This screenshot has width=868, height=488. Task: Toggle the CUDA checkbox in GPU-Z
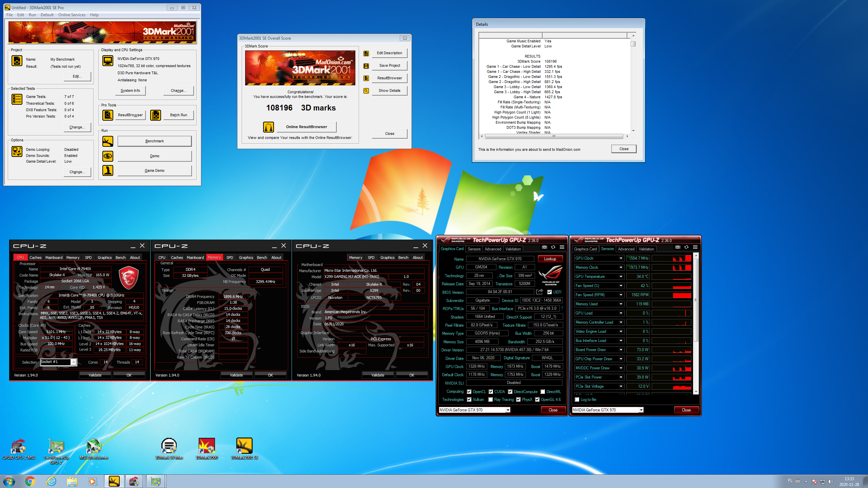point(491,392)
